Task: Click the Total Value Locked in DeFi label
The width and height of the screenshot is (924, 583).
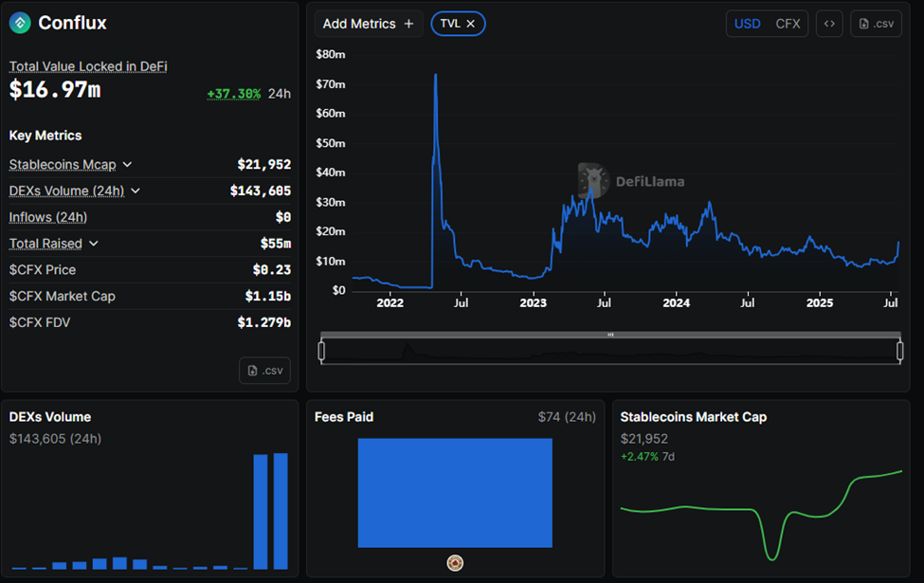Action: tap(88, 66)
